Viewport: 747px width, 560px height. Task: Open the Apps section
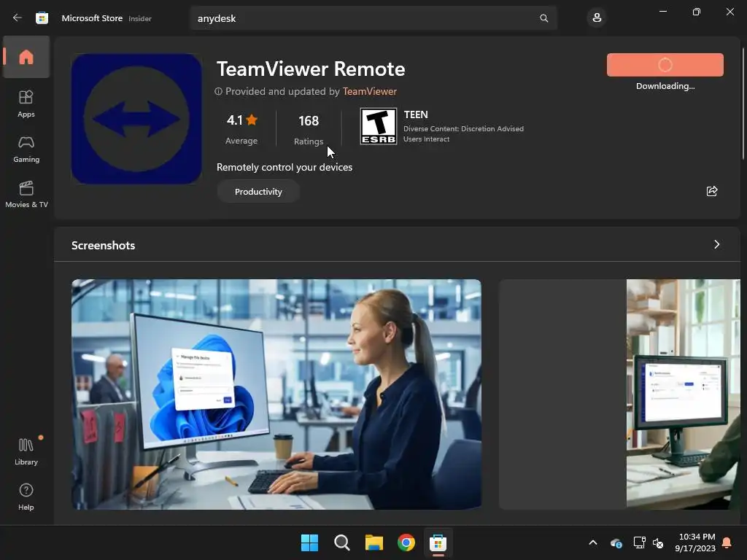click(x=26, y=104)
